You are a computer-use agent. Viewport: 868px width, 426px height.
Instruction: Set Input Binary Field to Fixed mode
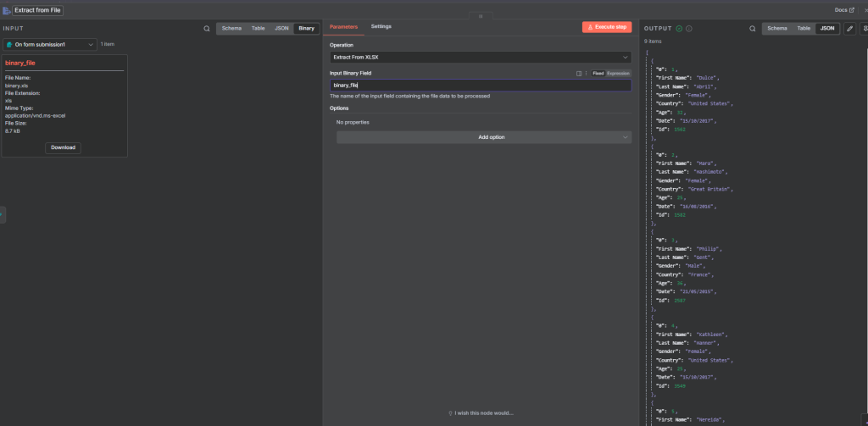[x=598, y=73]
